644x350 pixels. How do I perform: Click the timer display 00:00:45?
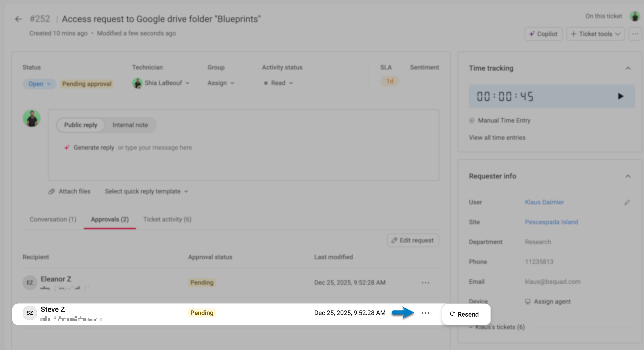tap(505, 96)
